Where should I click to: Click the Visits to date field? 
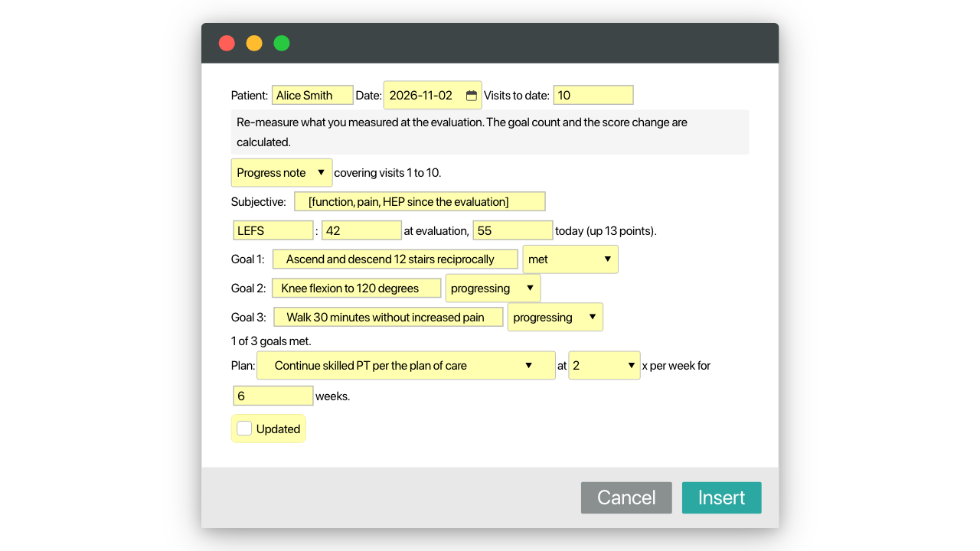click(593, 96)
